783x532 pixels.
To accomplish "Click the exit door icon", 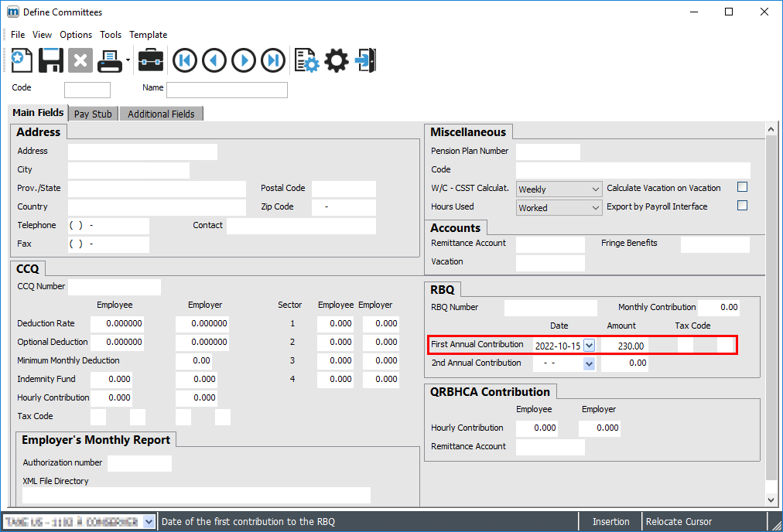I will [365, 60].
